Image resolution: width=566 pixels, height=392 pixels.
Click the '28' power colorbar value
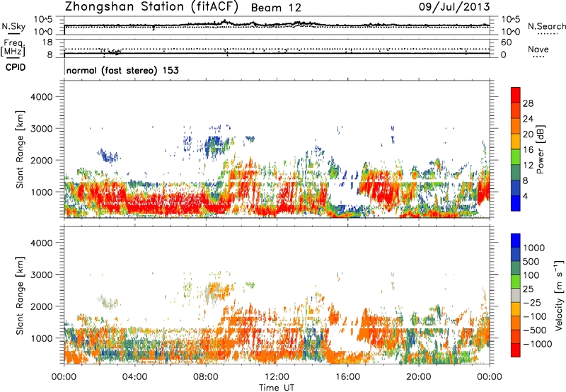click(x=528, y=103)
